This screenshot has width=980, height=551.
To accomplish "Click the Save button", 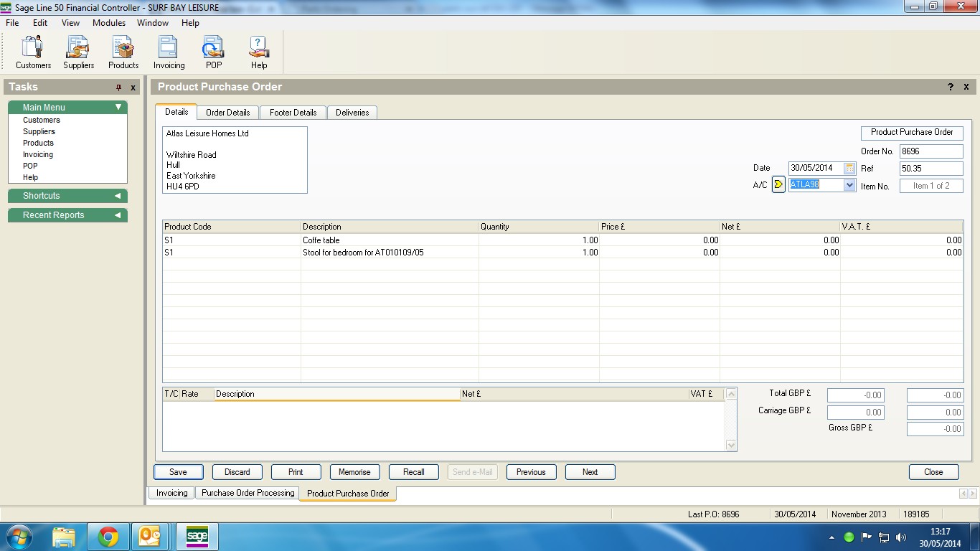I will click(178, 472).
